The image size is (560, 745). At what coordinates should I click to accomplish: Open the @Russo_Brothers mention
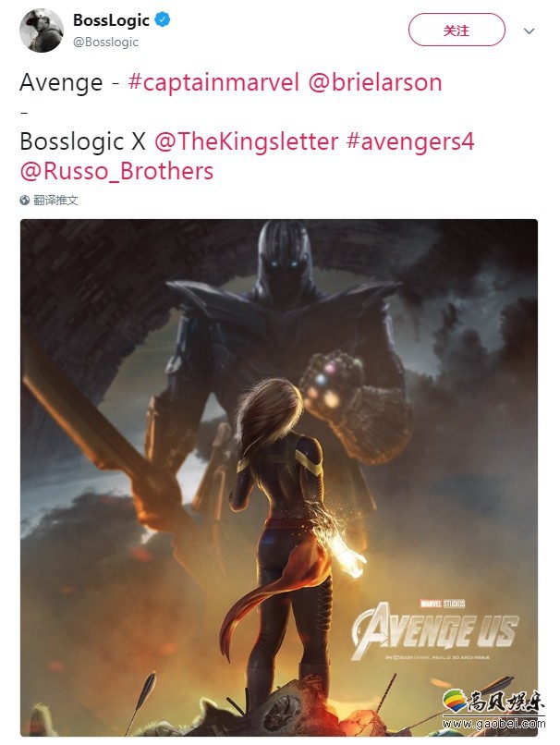coord(116,172)
